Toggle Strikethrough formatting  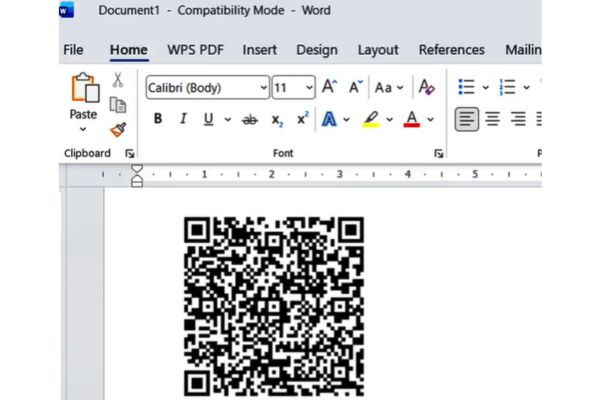pyautogui.click(x=250, y=120)
